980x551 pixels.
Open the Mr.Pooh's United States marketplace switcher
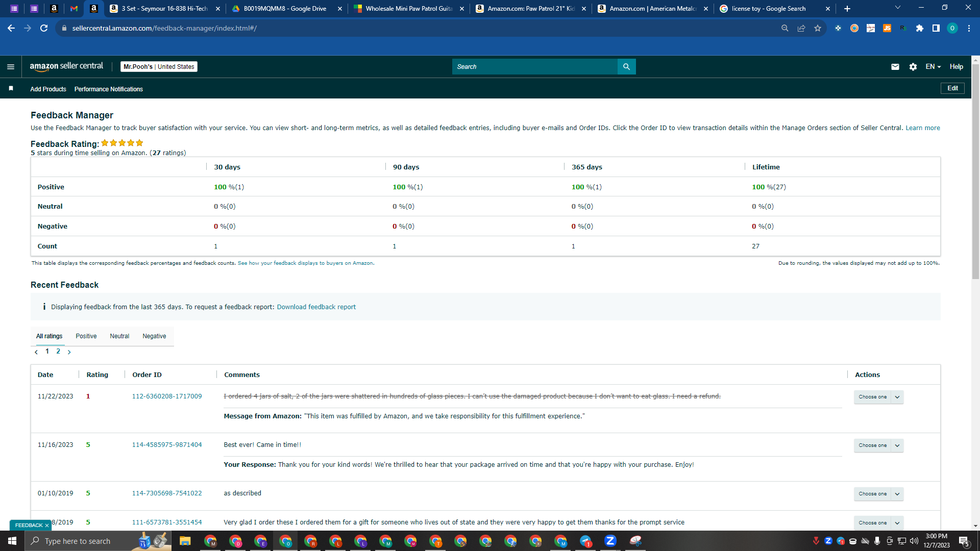click(159, 67)
